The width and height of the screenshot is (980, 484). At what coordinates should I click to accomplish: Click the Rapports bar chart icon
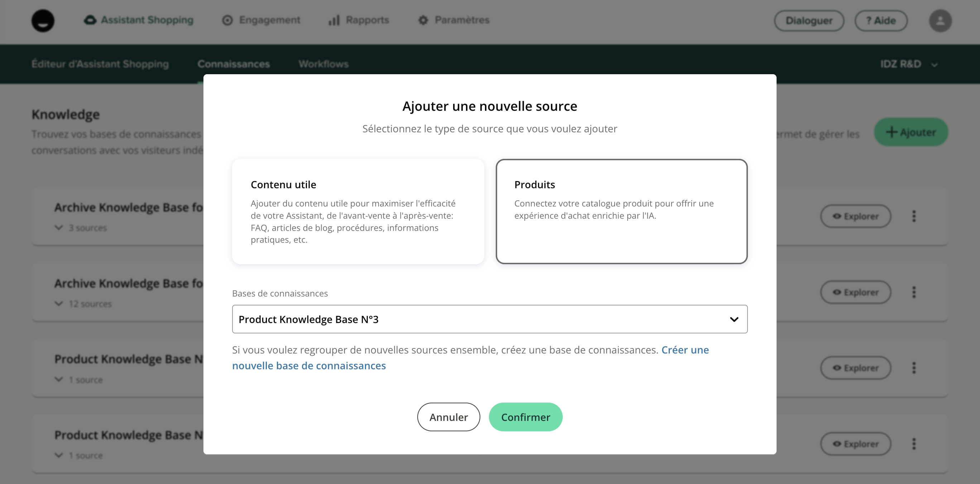(x=333, y=20)
